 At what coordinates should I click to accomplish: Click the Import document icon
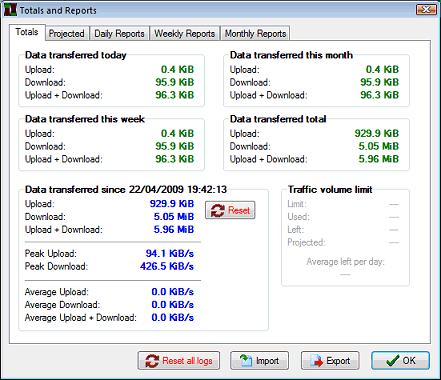(246, 361)
